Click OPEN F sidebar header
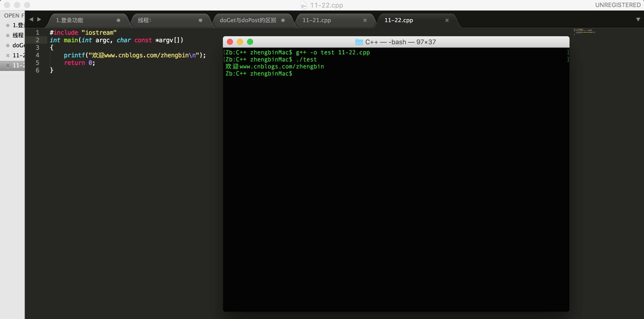644x319 pixels. point(14,16)
